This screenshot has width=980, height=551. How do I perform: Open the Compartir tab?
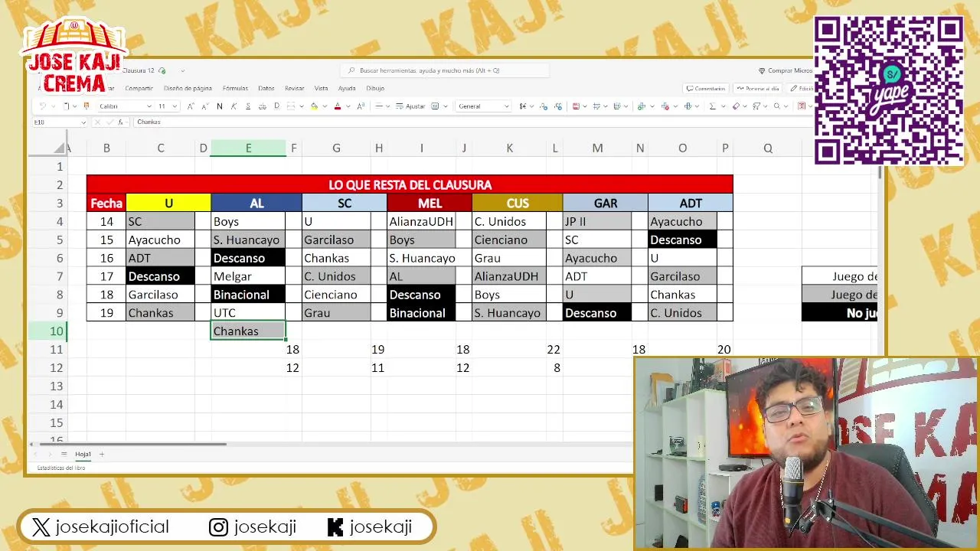(139, 88)
